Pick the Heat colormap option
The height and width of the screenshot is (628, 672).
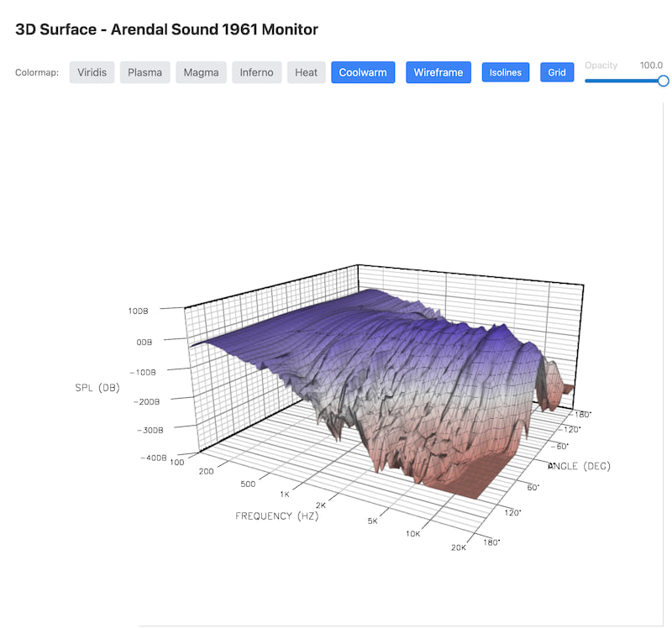[306, 72]
